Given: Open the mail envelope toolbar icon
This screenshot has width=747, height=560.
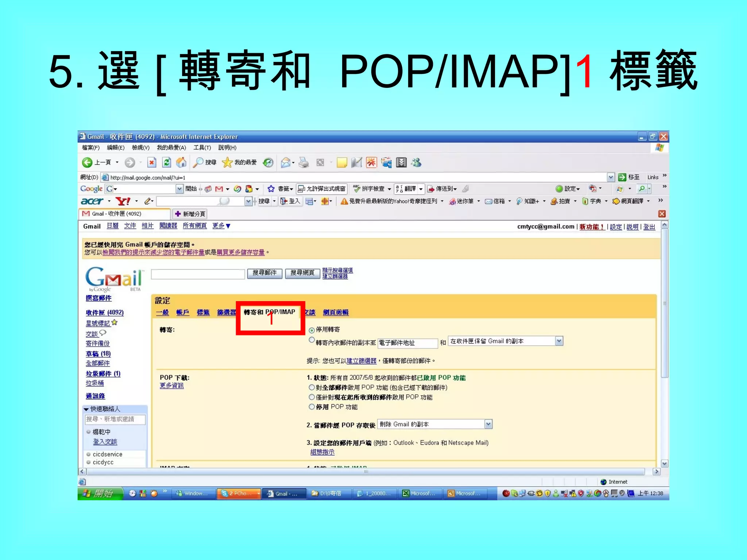Looking at the screenshot, I should [x=286, y=162].
